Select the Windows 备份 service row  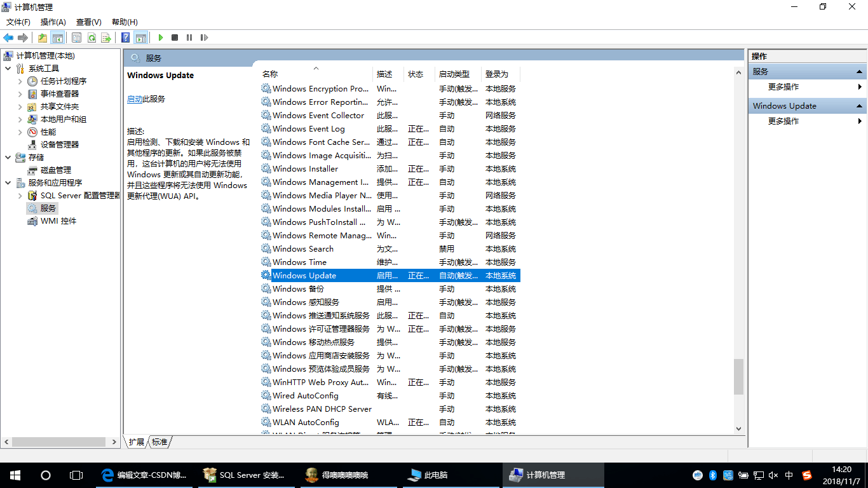click(x=390, y=289)
